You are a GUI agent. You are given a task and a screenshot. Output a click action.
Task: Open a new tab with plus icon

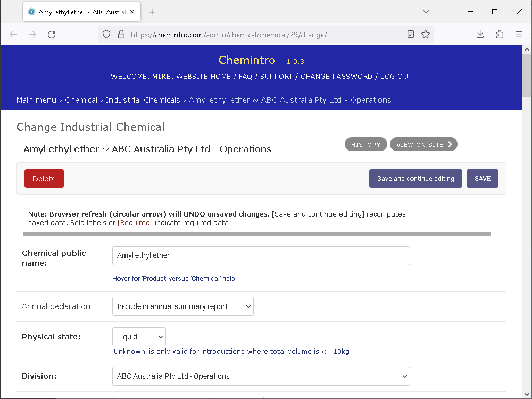[152, 12]
